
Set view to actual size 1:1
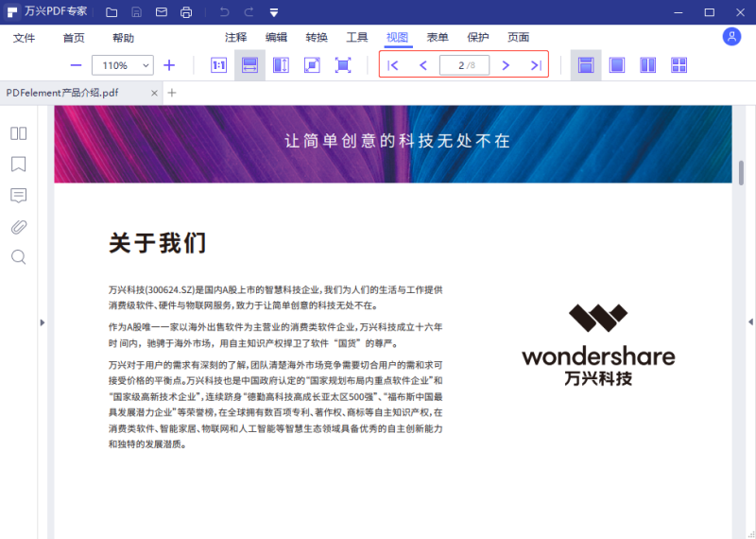219,65
